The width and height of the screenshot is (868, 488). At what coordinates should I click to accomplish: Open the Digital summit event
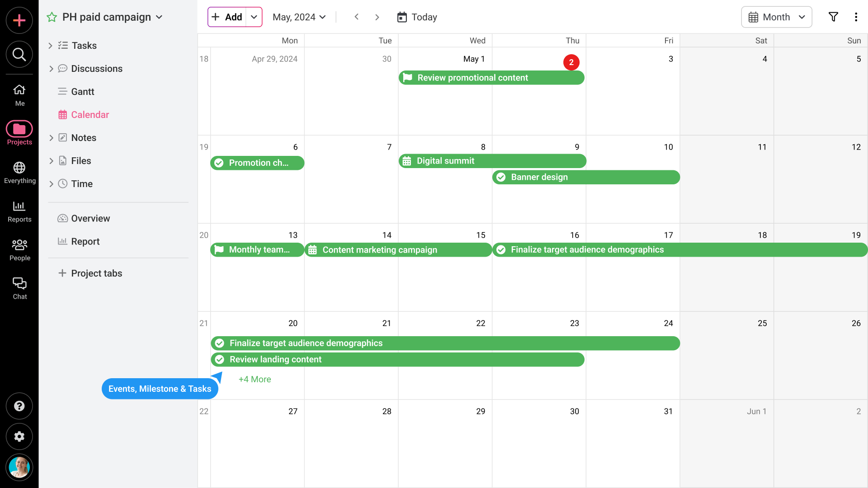(x=492, y=161)
